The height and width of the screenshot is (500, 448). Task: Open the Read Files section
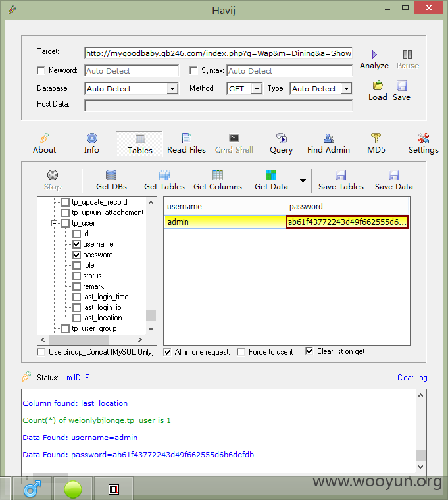coord(187,143)
